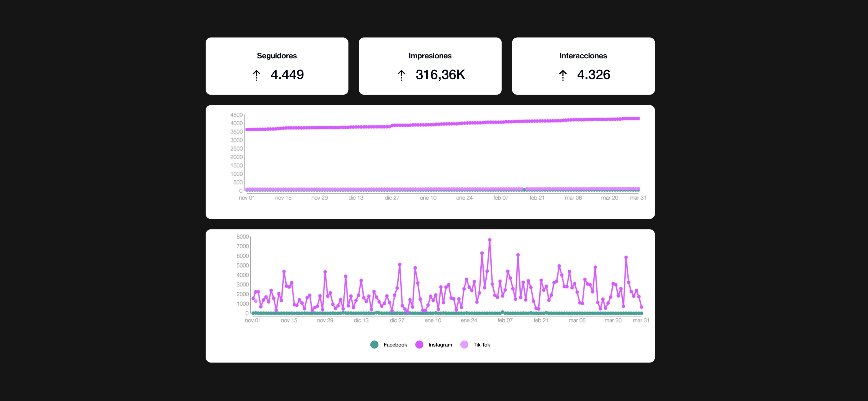Click the 316,36K impressions value
Image resolution: width=868 pixels, height=401 pixels.
pyautogui.click(x=440, y=75)
